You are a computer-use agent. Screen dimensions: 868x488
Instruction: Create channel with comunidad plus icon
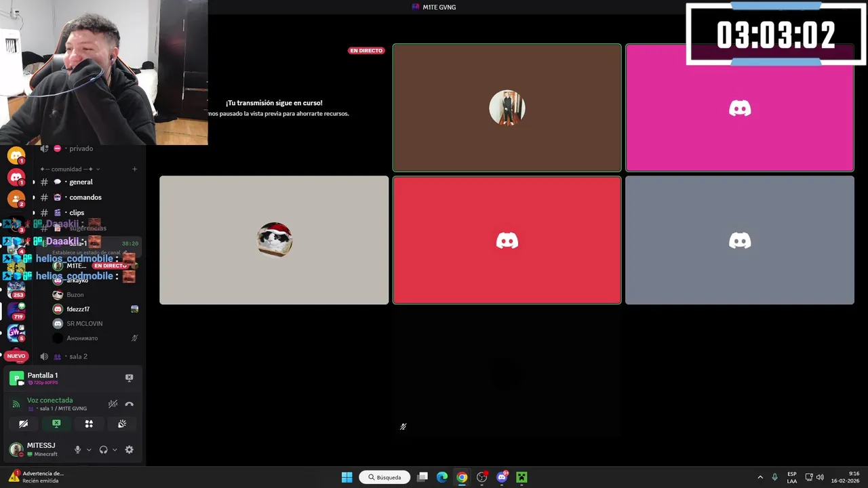(134, 169)
